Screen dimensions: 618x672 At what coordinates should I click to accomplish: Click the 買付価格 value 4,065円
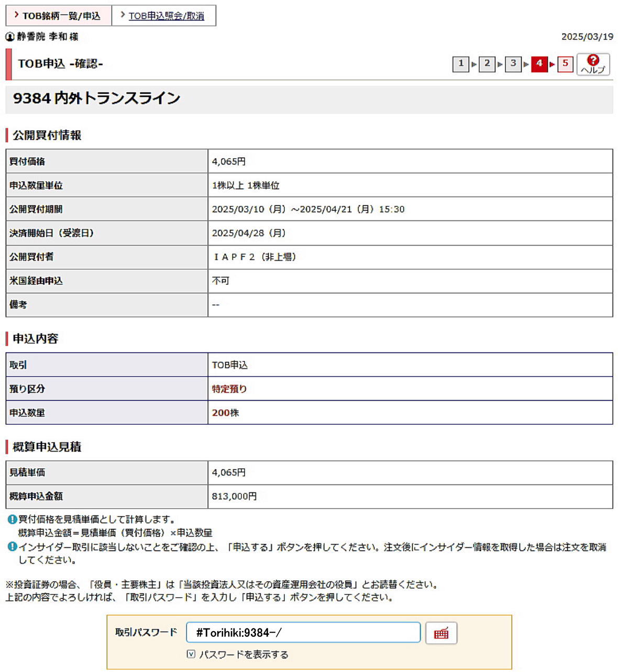[228, 161]
